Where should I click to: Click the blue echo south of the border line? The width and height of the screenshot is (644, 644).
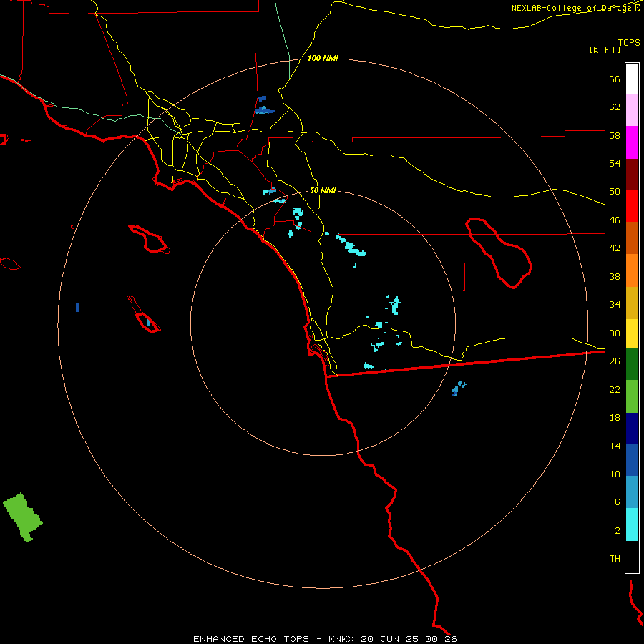pyautogui.click(x=459, y=388)
